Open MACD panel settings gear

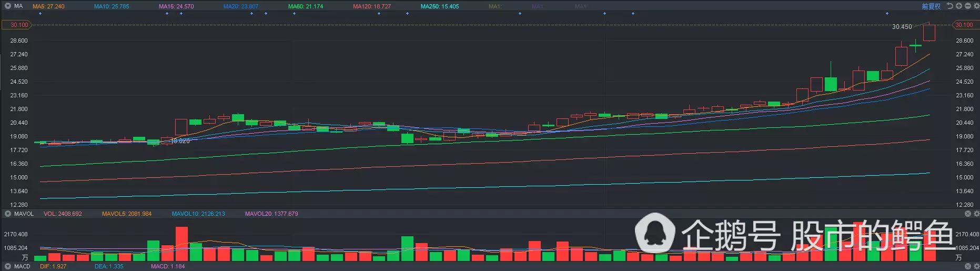[976, 267]
